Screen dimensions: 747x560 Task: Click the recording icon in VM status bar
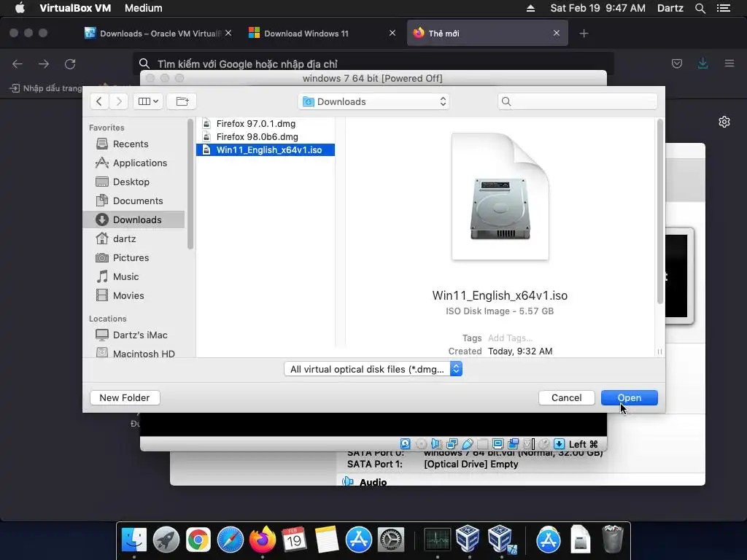513,444
